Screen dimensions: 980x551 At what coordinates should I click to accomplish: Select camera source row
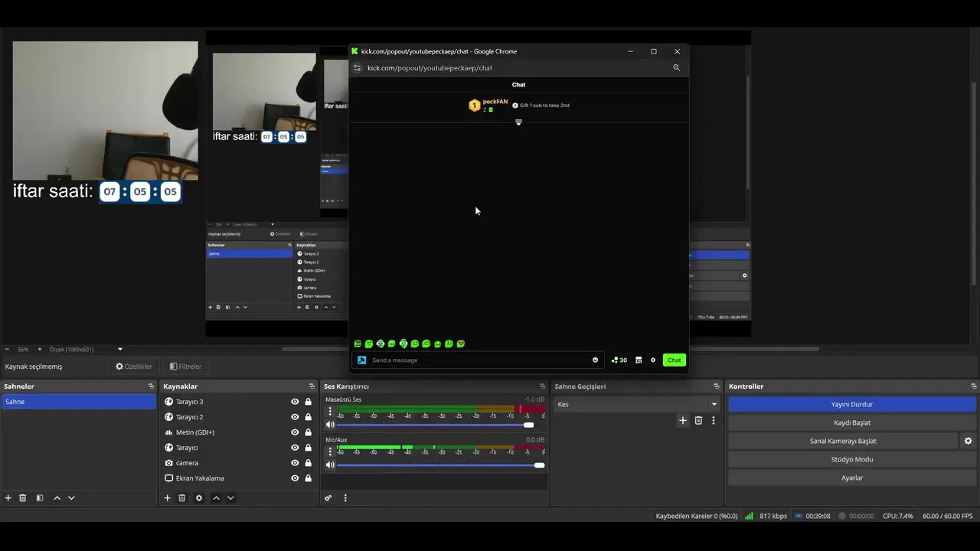click(238, 463)
